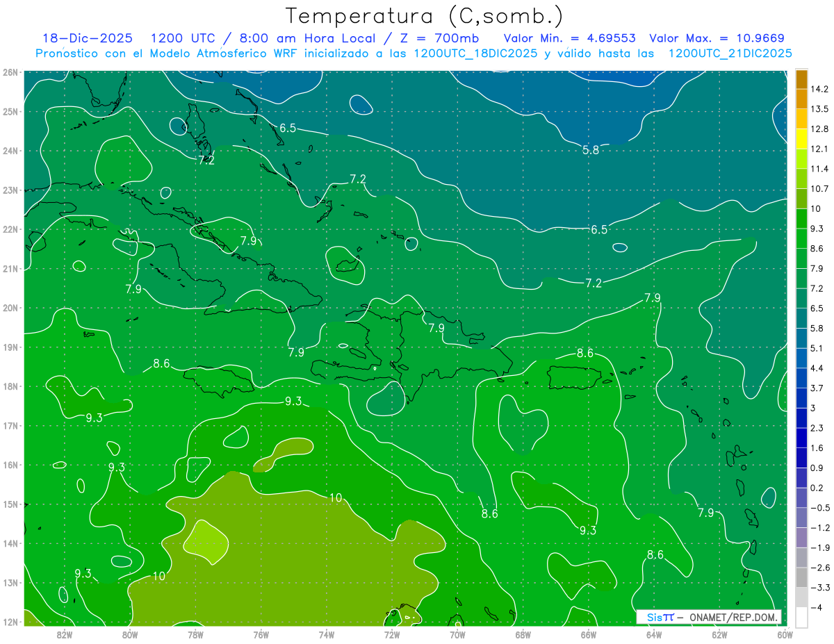Click the SisPI – ONAMET/REP.DOM. logo
The width and height of the screenshot is (834, 644).
tap(709, 617)
